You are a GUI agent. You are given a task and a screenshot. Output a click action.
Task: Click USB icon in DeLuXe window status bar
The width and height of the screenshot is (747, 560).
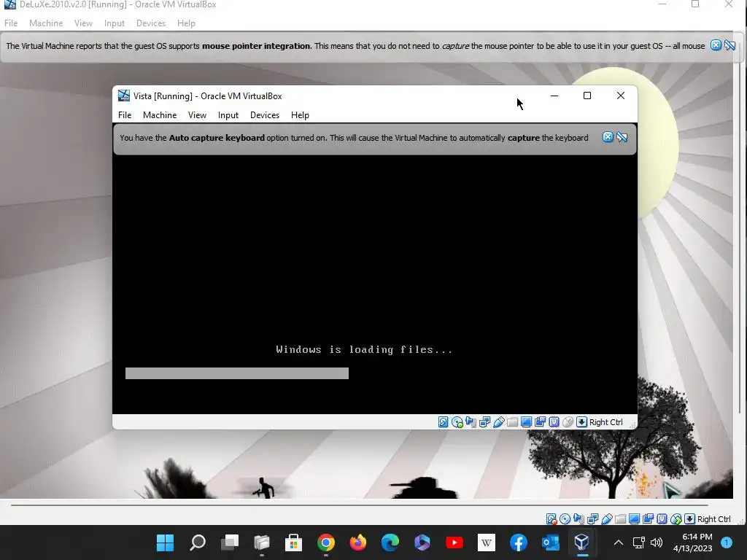[606, 519]
